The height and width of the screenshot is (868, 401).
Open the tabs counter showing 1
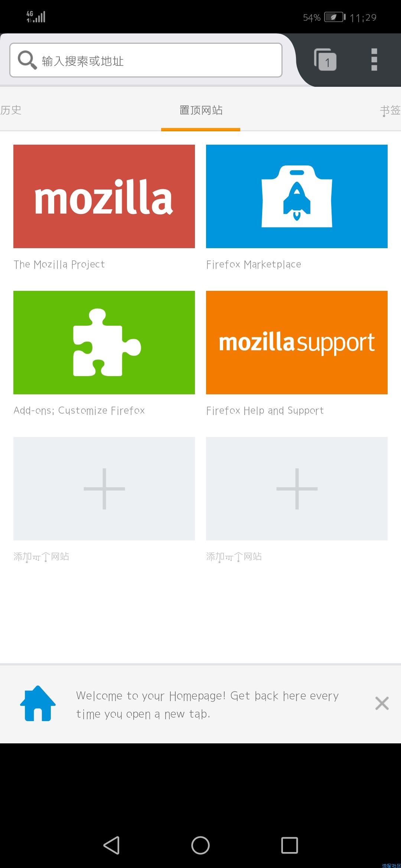pos(325,59)
